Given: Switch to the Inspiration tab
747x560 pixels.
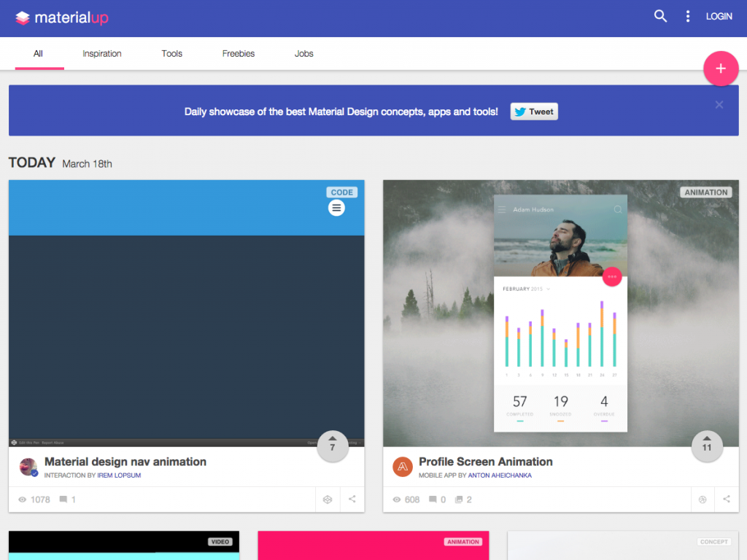Looking at the screenshot, I should click(101, 53).
